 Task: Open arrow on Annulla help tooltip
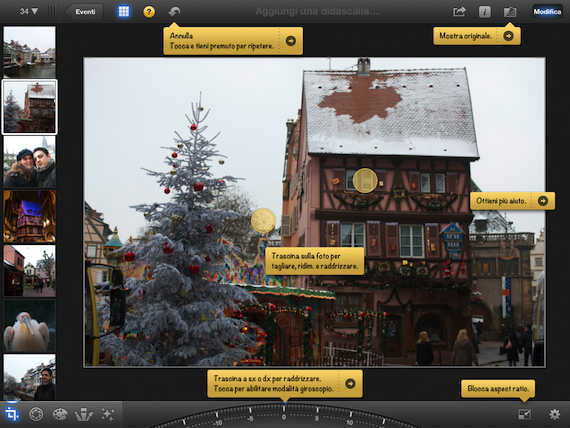coord(291,41)
